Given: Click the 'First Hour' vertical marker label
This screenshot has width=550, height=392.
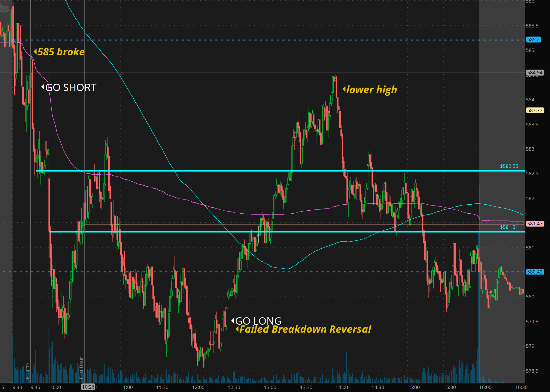Looking at the screenshot, I should (81, 368).
